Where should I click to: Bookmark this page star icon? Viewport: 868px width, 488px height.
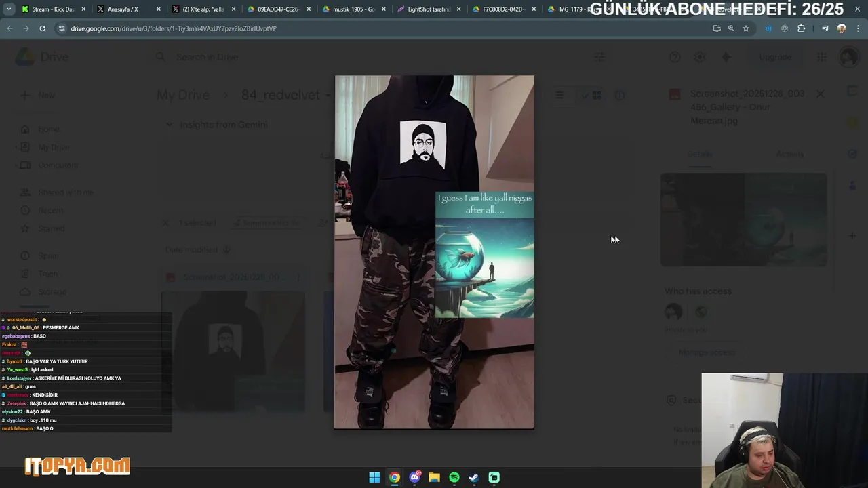tap(746, 28)
